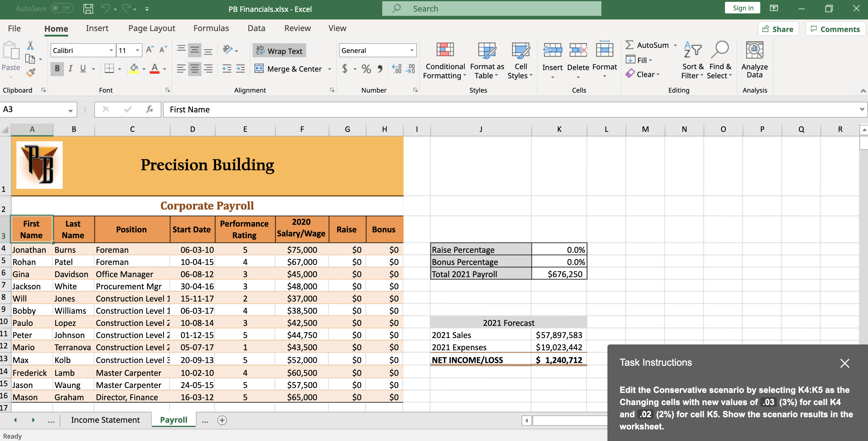The width and height of the screenshot is (868, 441).
Task: Click the Insert Function fx icon
Action: click(150, 109)
